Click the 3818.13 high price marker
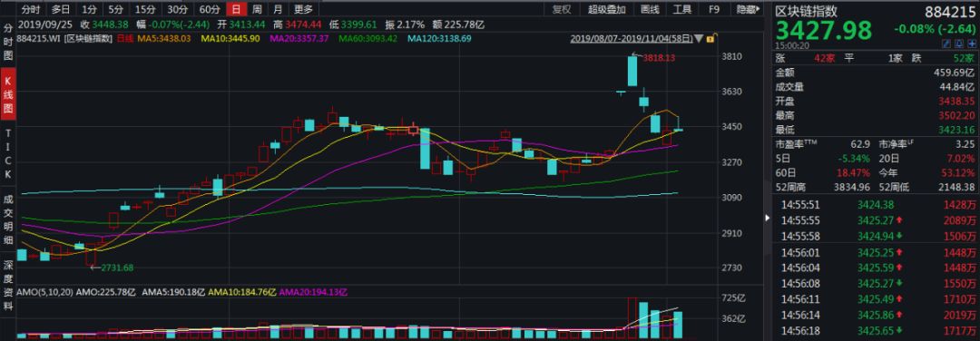Screen dimensions: 980x341 660,57
